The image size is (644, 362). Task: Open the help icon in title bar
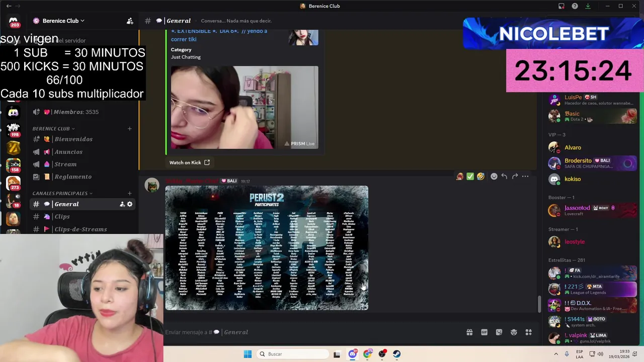[575, 6]
